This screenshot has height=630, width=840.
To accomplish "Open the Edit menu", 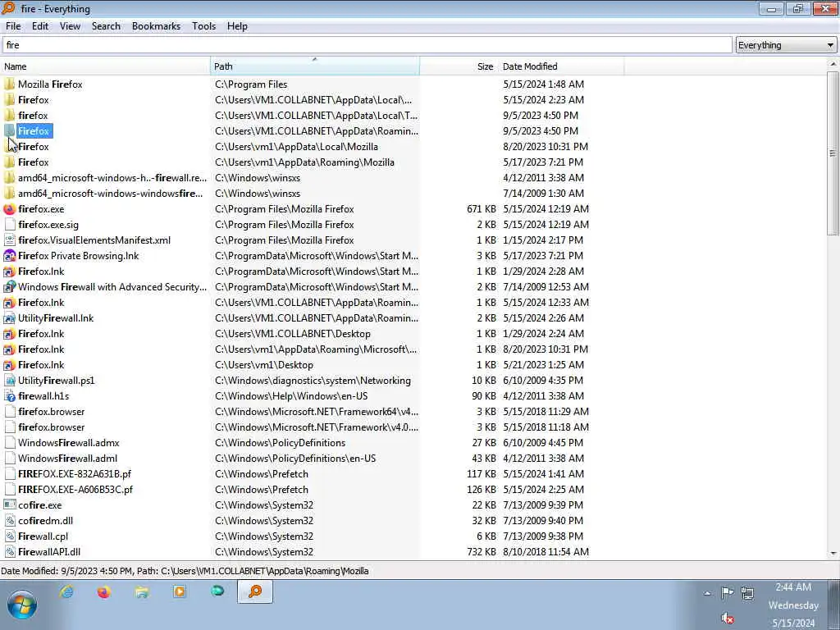I will 40,26.
